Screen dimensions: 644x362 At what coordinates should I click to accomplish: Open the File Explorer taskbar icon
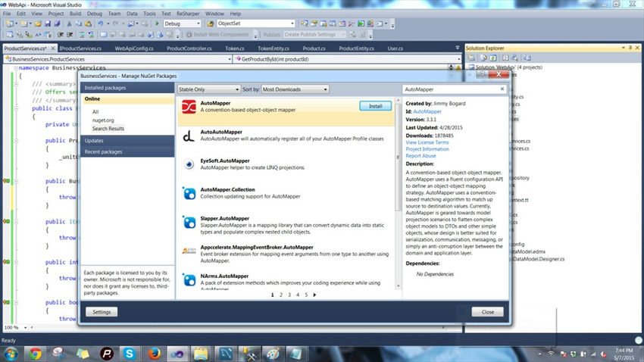click(201, 354)
